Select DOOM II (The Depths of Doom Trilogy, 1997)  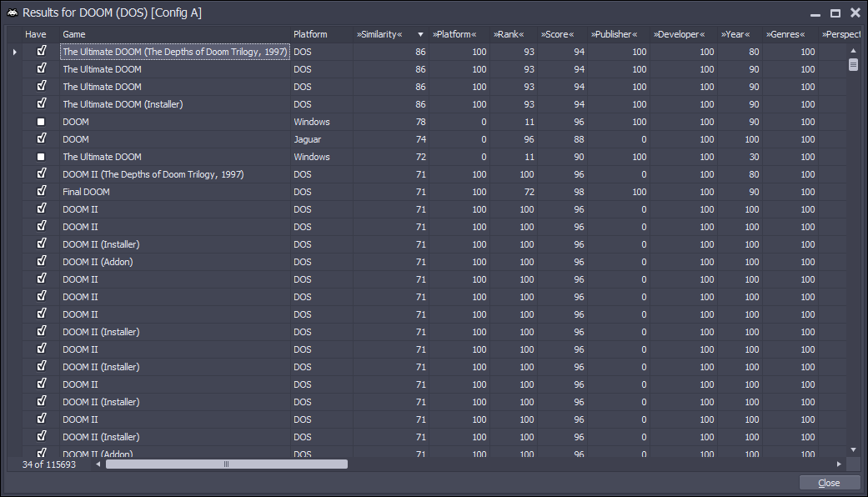click(175, 174)
